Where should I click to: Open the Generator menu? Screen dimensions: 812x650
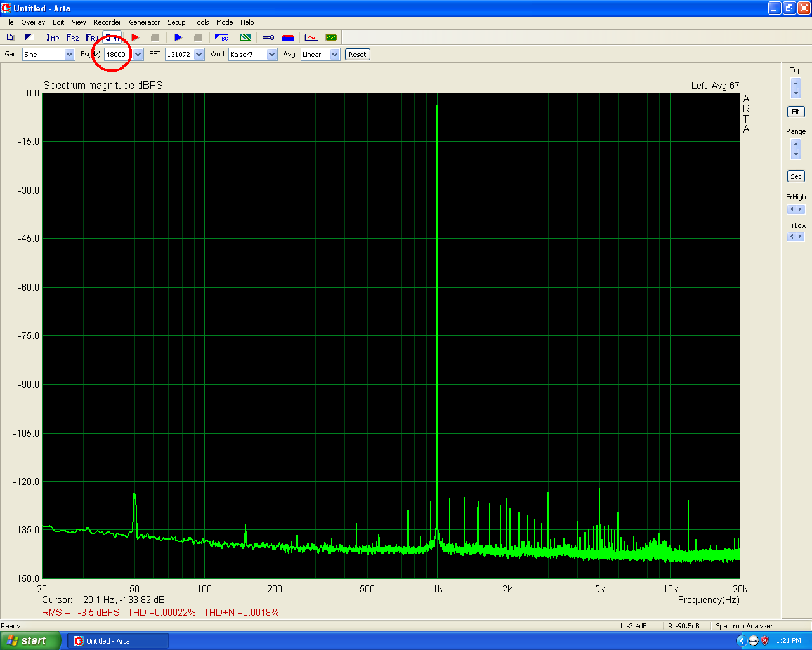click(145, 22)
